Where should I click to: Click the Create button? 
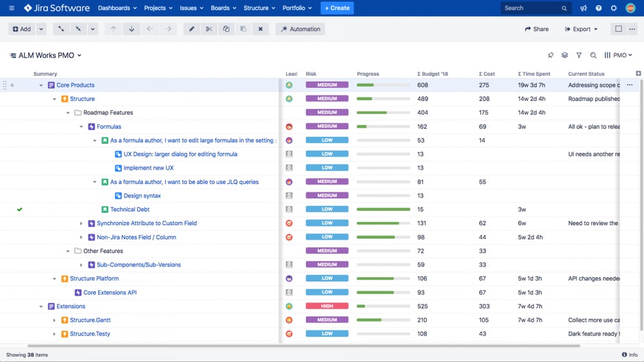tap(337, 8)
